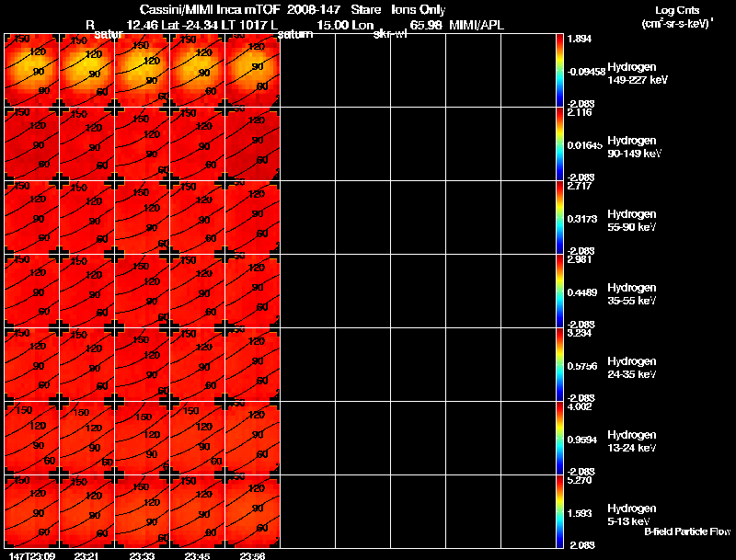Select the 55-90 keV image at 23:45
Viewport: 736px width, 560px height.
click(197, 217)
